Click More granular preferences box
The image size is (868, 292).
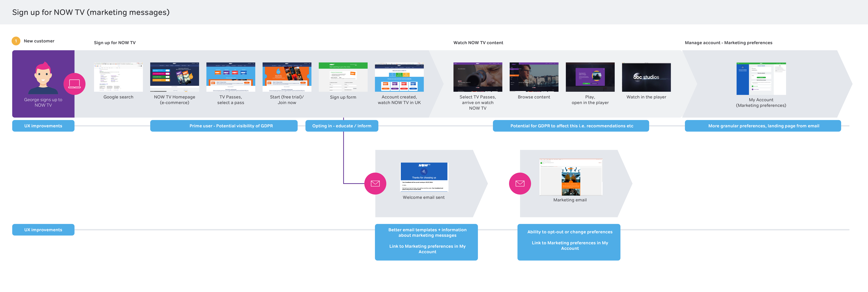click(x=763, y=126)
